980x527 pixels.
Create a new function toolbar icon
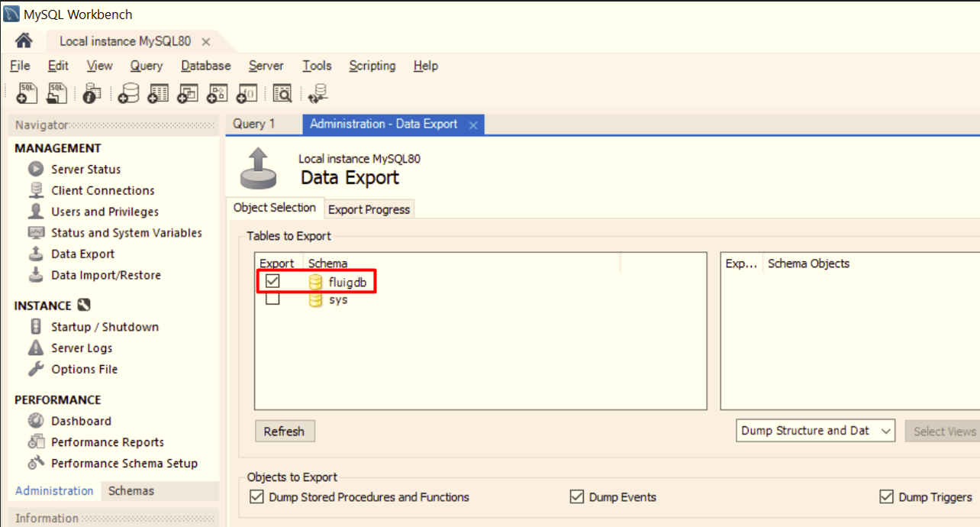247,93
